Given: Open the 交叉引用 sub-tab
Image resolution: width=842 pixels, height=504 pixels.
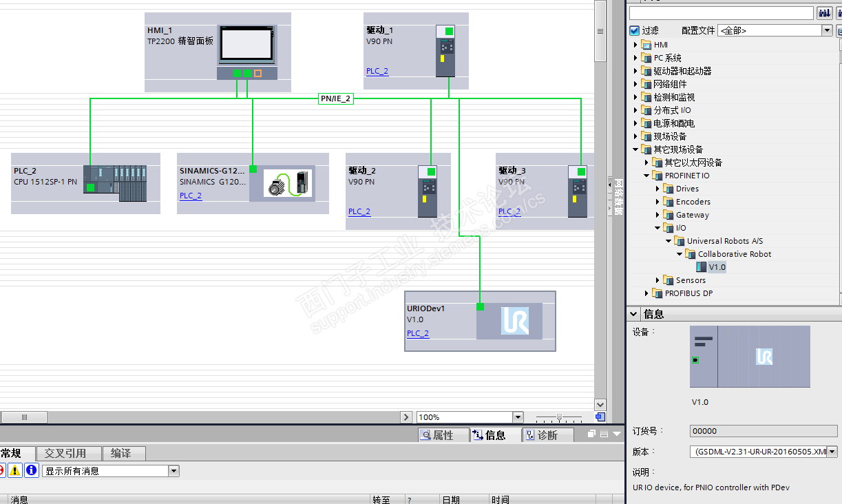Looking at the screenshot, I should coord(68,454).
